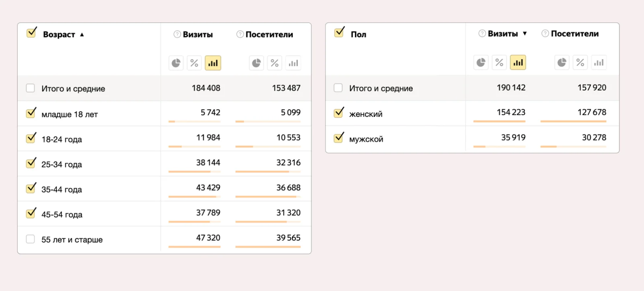Select the 30 278 visitors cell
This screenshot has width=644, height=291.
[594, 137]
